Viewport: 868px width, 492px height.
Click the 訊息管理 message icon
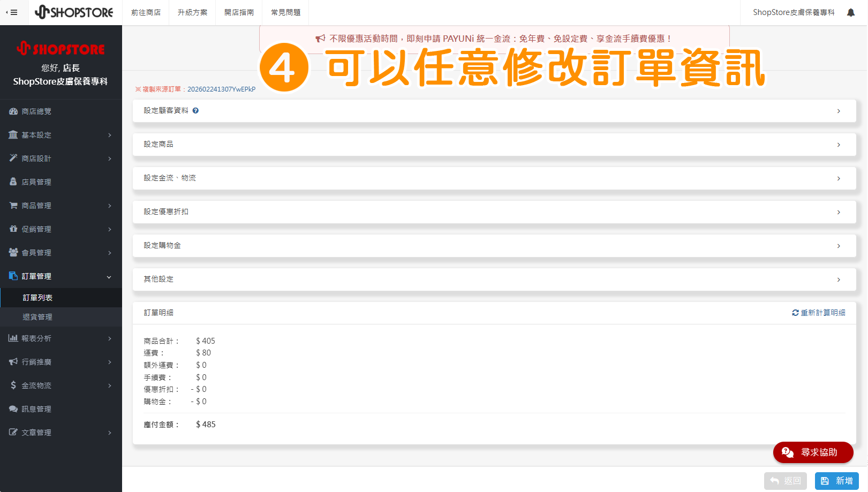tap(13, 408)
